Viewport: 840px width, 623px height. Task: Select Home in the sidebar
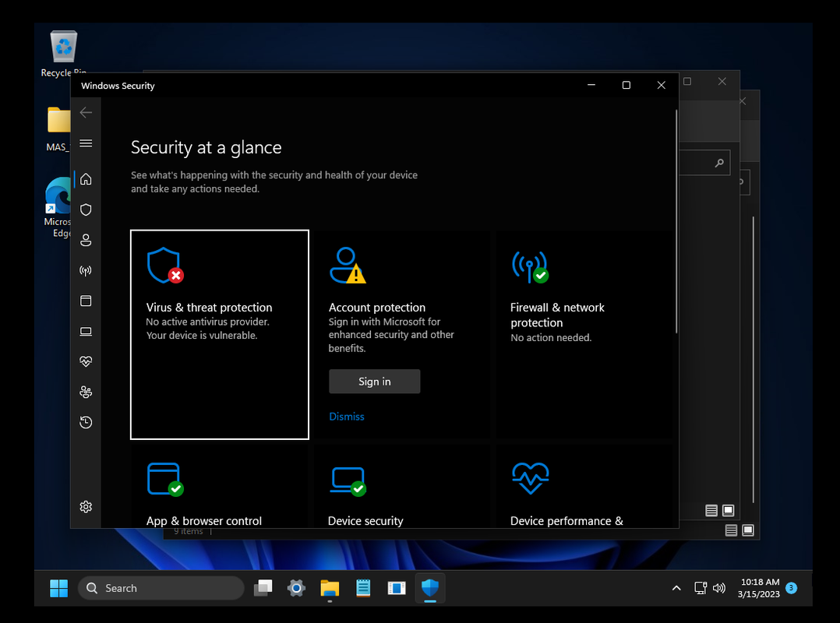click(86, 179)
